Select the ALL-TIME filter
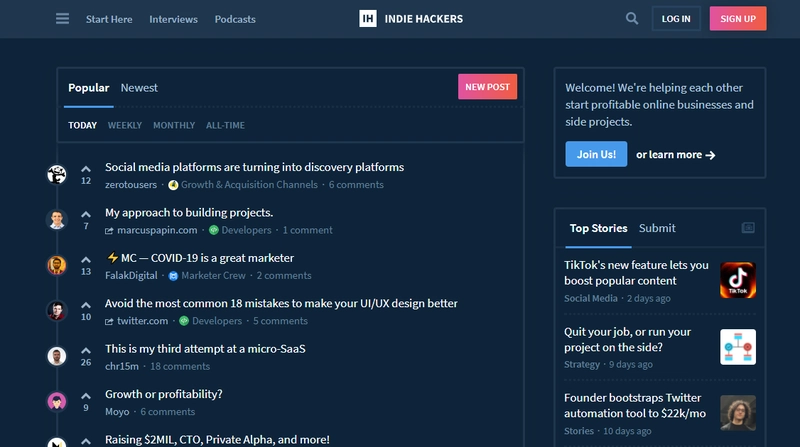 click(226, 126)
